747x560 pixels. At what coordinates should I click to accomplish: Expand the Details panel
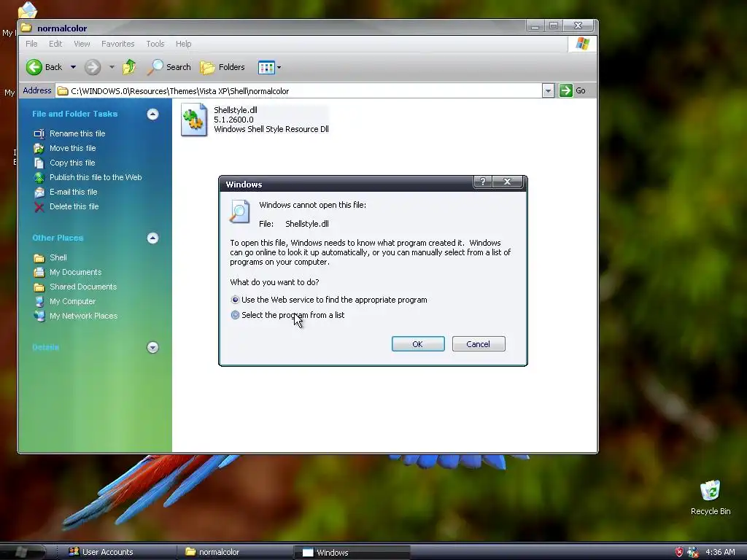[x=152, y=348]
